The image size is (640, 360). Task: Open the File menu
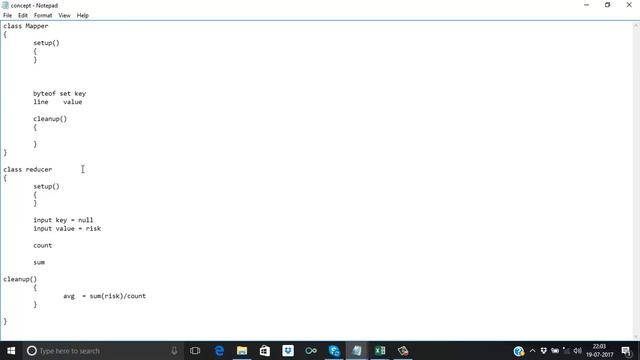(x=7, y=16)
